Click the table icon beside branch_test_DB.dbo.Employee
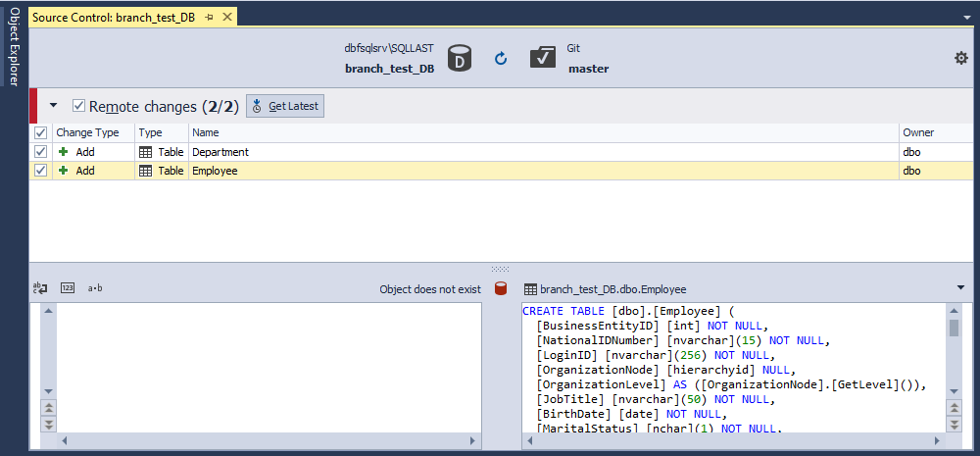The height and width of the screenshot is (456, 980). pyautogui.click(x=530, y=289)
